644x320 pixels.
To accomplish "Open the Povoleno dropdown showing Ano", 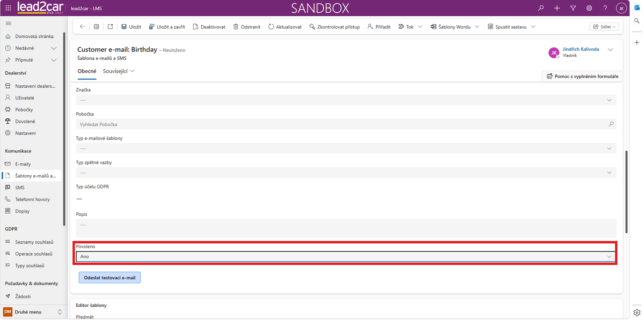I will point(346,256).
